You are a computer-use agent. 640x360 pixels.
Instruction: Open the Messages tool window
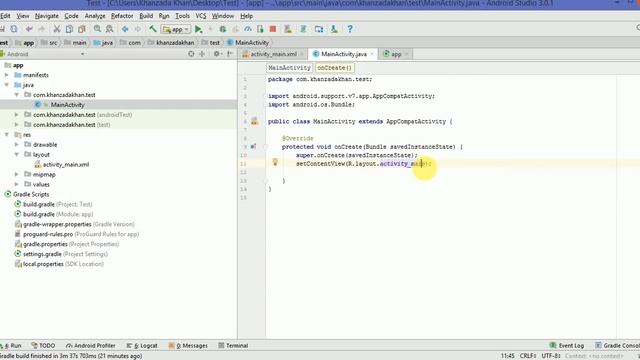click(188, 345)
